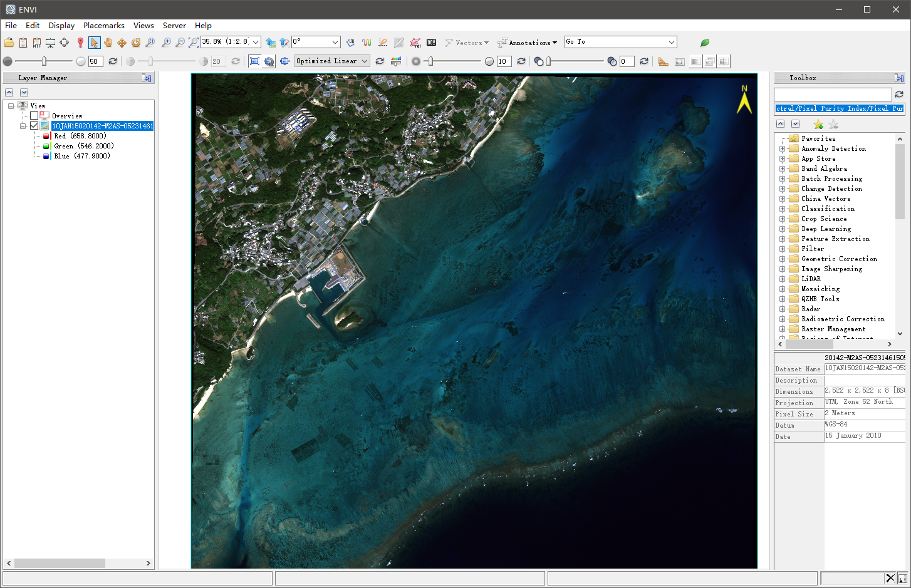Select the Blue (477.9000) band

click(82, 156)
